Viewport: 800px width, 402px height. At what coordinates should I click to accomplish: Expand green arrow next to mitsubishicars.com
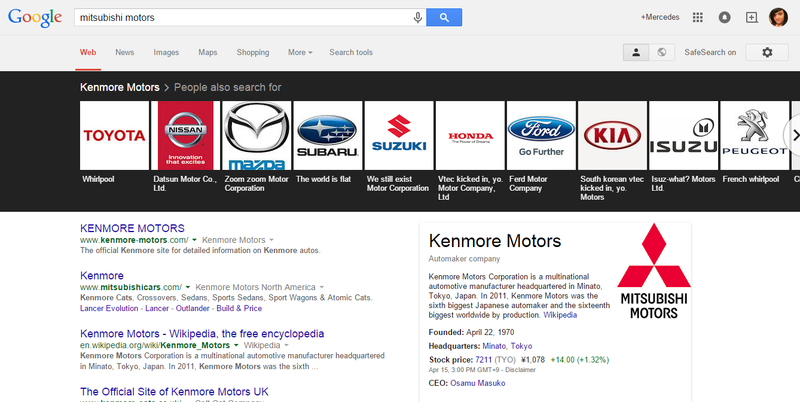point(188,287)
